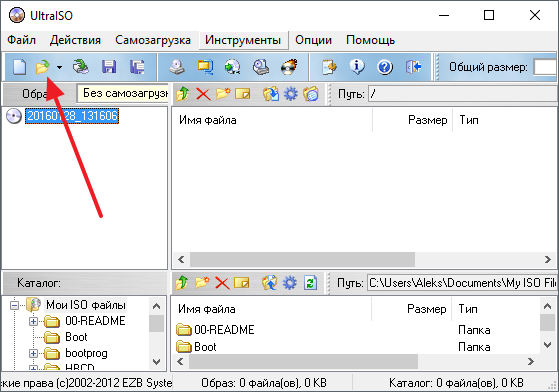Click the New image toolbar icon
Image resolution: width=559 pixels, height=392 pixels.
[19, 67]
